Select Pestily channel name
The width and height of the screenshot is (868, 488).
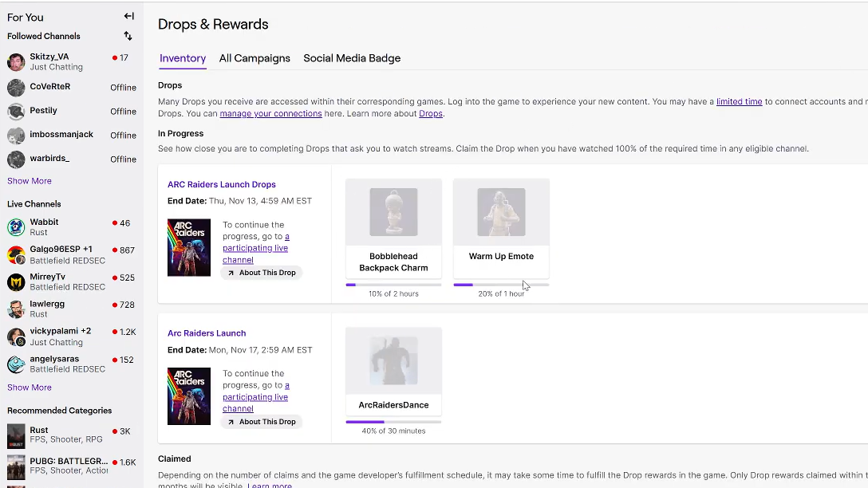(x=43, y=110)
